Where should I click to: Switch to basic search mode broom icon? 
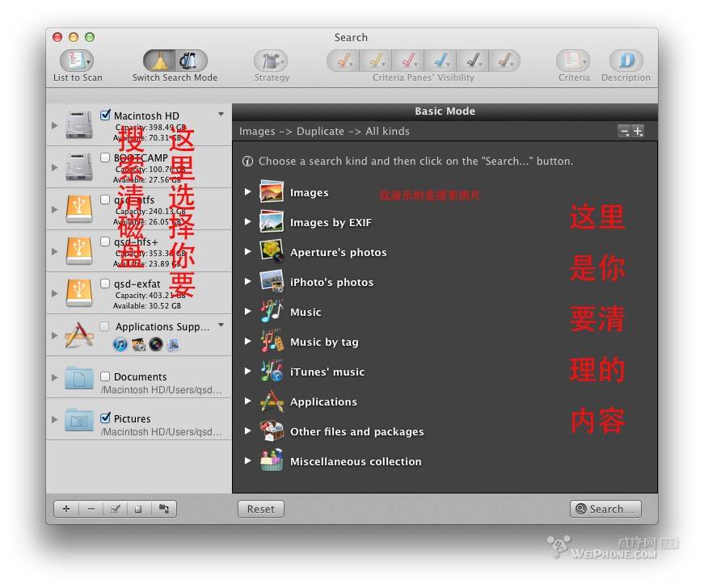(x=159, y=61)
